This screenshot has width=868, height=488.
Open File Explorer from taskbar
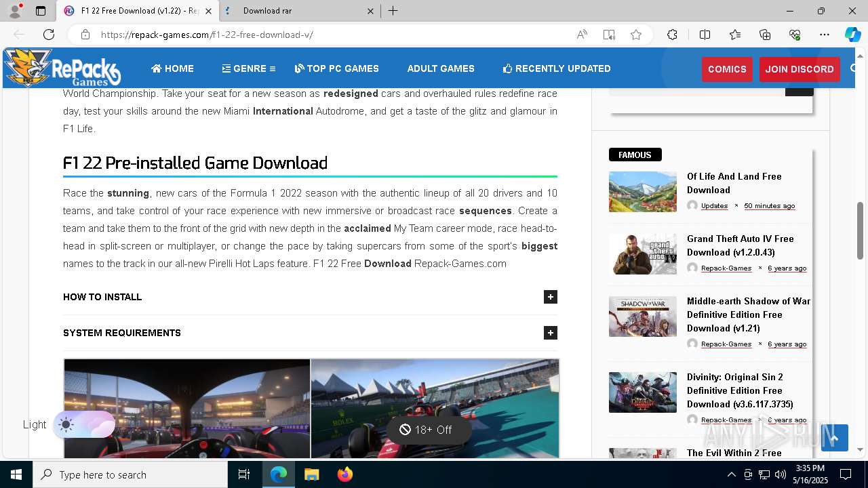pos(311,474)
